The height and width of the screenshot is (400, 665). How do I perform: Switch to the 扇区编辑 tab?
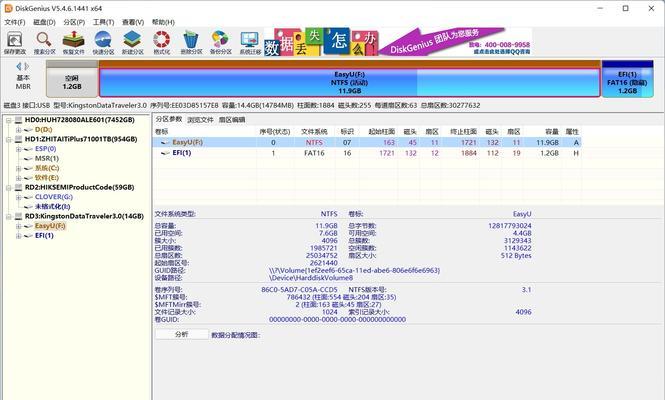(x=232, y=120)
